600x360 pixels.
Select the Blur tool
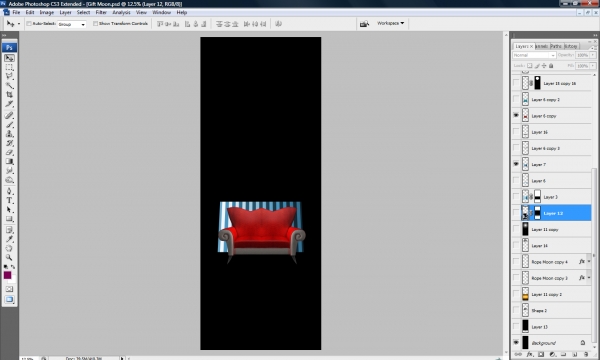[10, 171]
